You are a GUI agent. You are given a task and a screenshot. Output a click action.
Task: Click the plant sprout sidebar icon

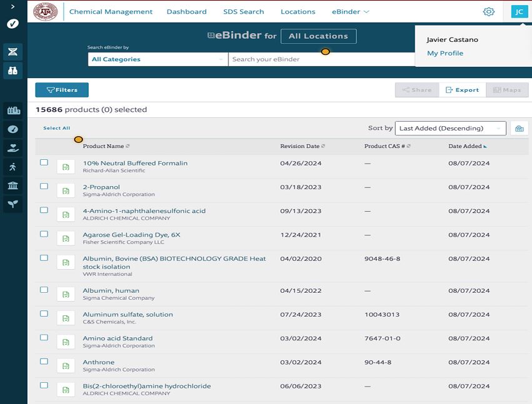13,204
